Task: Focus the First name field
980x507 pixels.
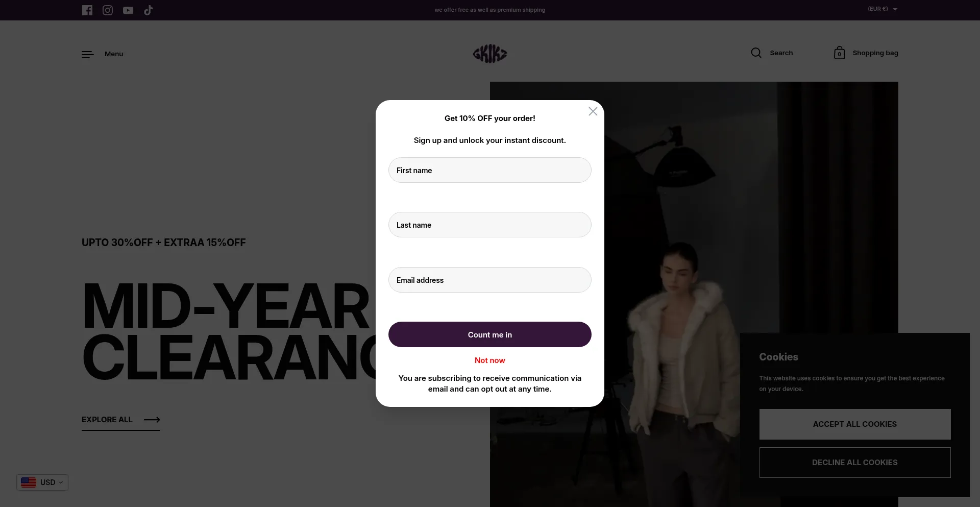Action: (490, 170)
